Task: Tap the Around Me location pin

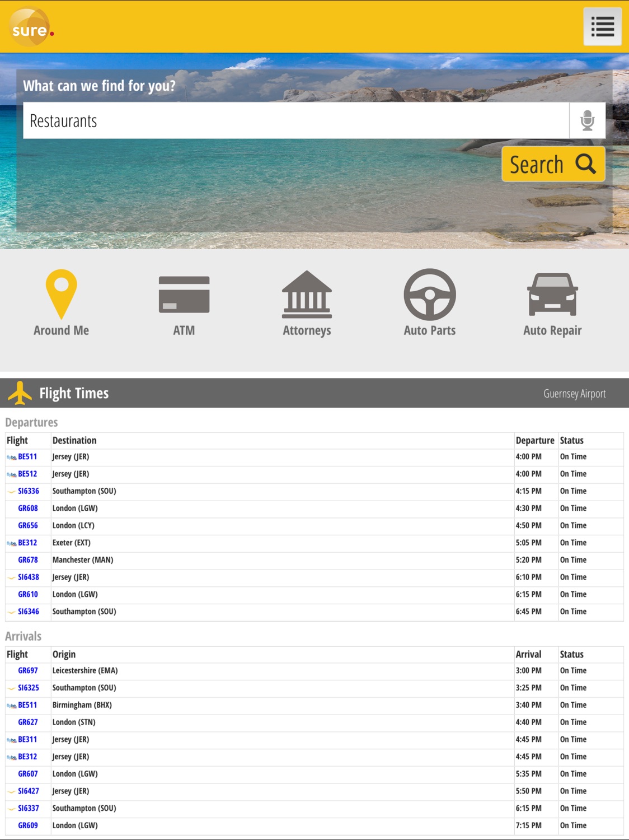Action: 61,294
